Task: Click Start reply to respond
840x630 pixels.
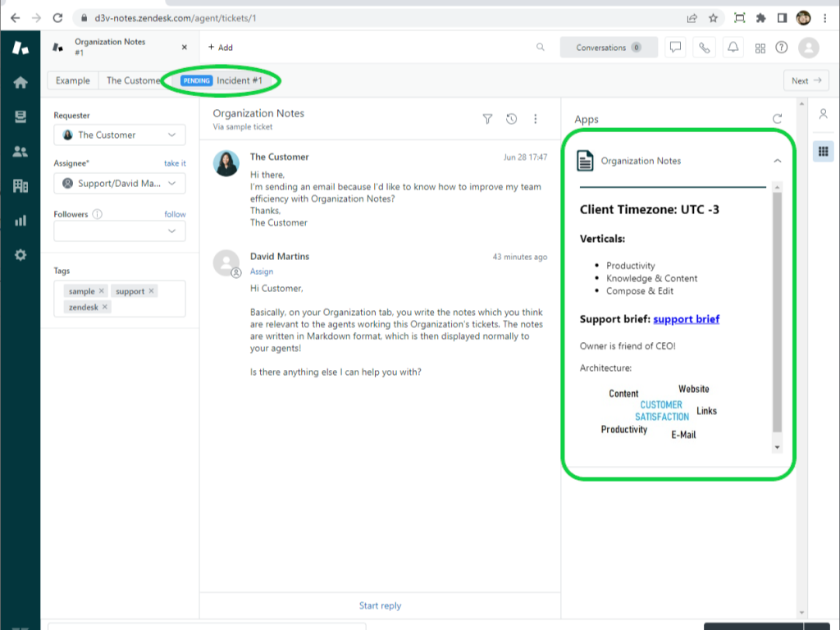Action: pyautogui.click(x=380, y=605)
